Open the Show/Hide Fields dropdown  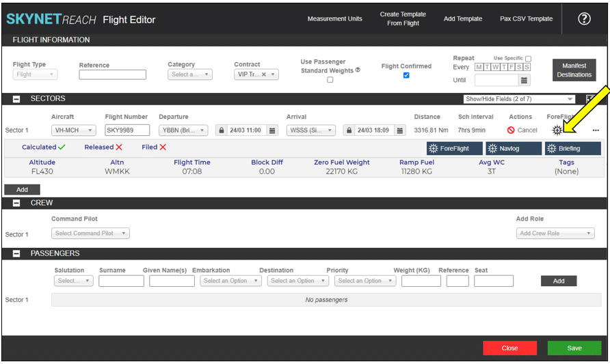coord(519,99)
